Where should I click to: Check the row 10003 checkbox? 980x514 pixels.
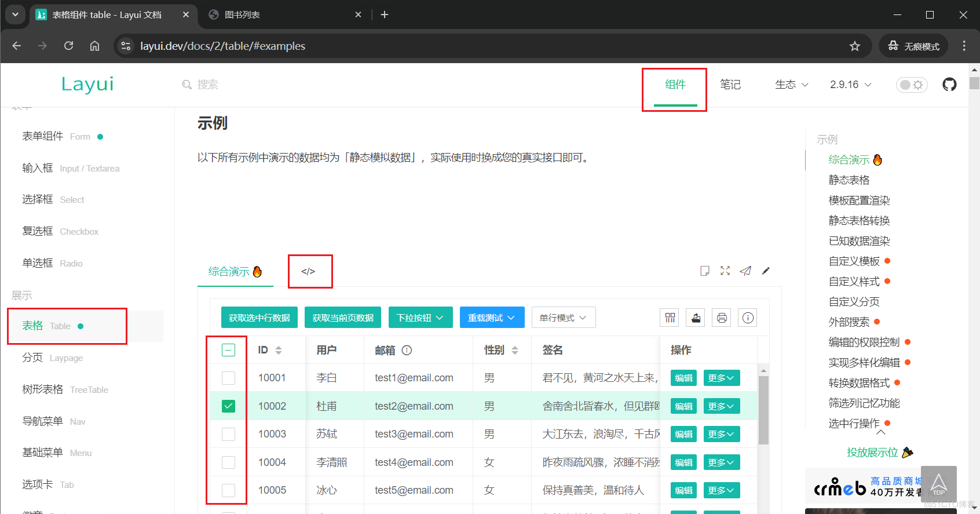(229, 434)
